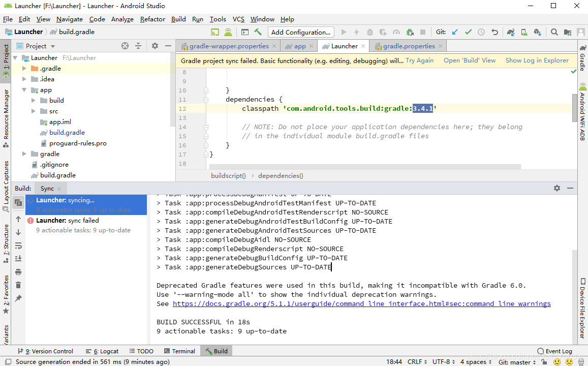Image resolution: width=588 pixels, height=366 pixels.
Task: Click up arrow in Build toolbar
Action: tap(18, 220)
